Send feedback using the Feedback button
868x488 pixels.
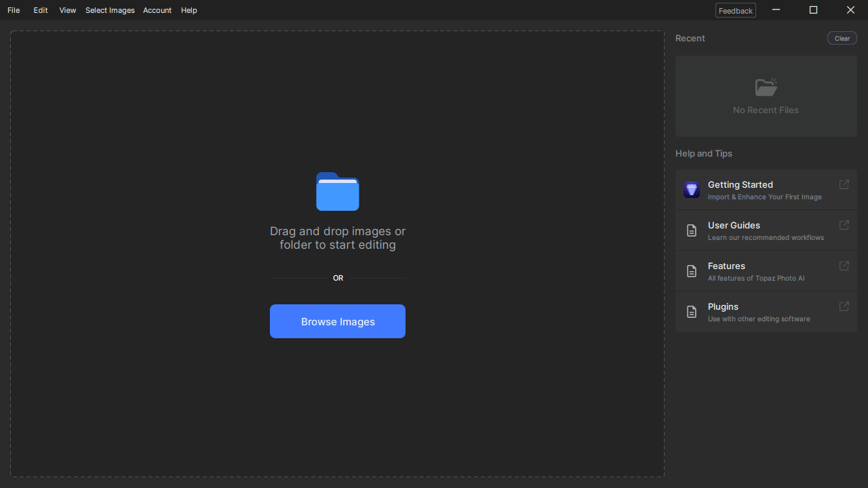click(735, 10)
